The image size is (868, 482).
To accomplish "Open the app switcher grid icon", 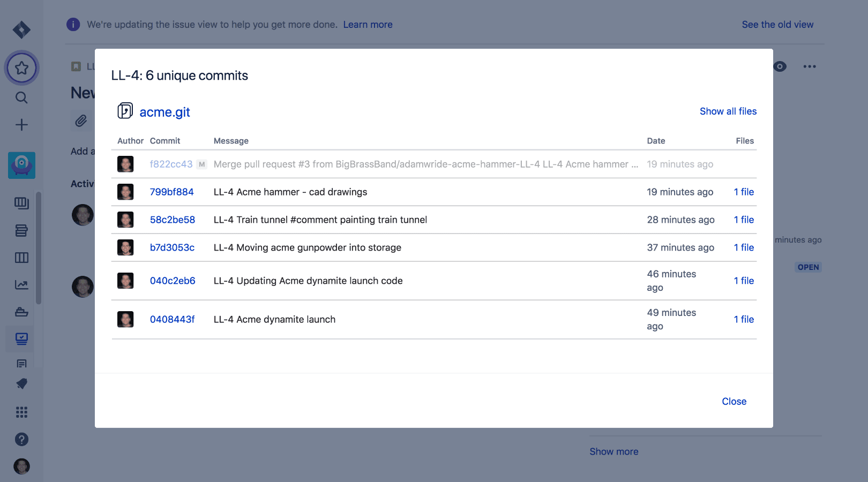I will point(21,412).
